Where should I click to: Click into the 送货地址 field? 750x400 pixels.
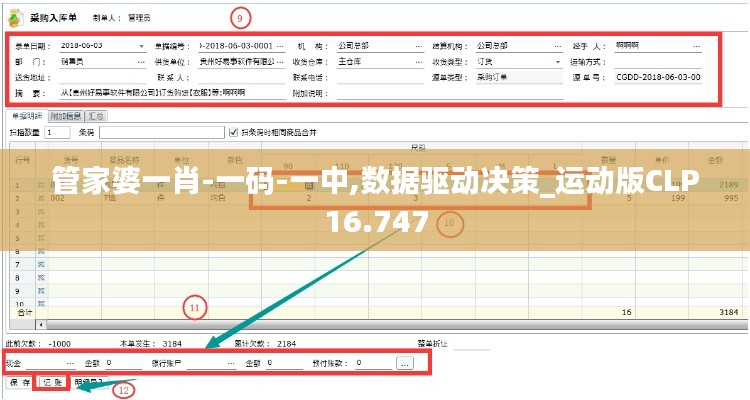[103, 78]
